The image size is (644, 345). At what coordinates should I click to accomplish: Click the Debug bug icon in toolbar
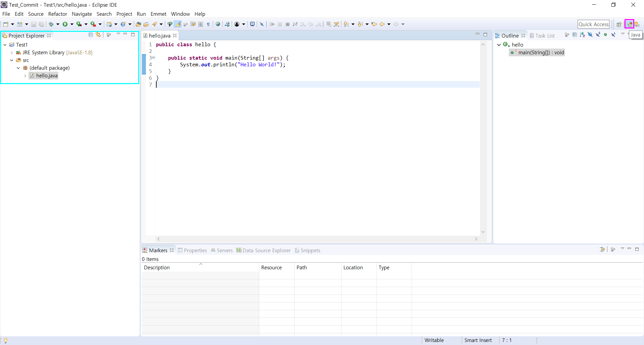tap(51, 24)
